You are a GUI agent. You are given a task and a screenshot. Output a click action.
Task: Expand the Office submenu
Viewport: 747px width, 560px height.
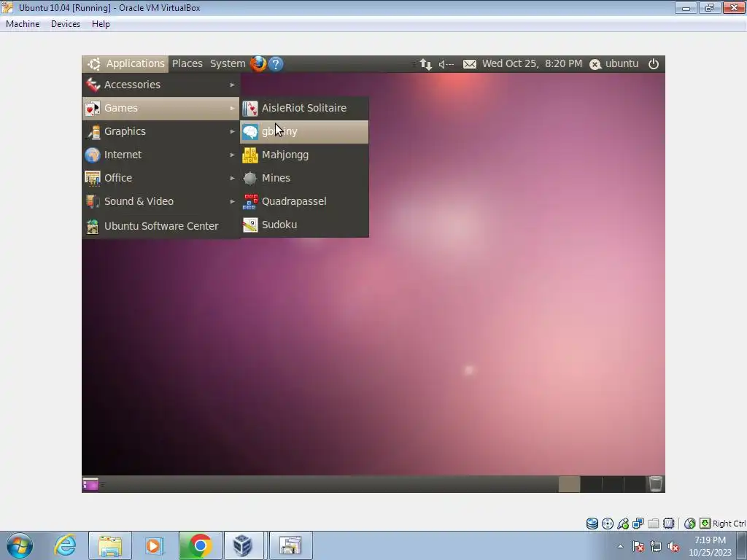[161, 178]
